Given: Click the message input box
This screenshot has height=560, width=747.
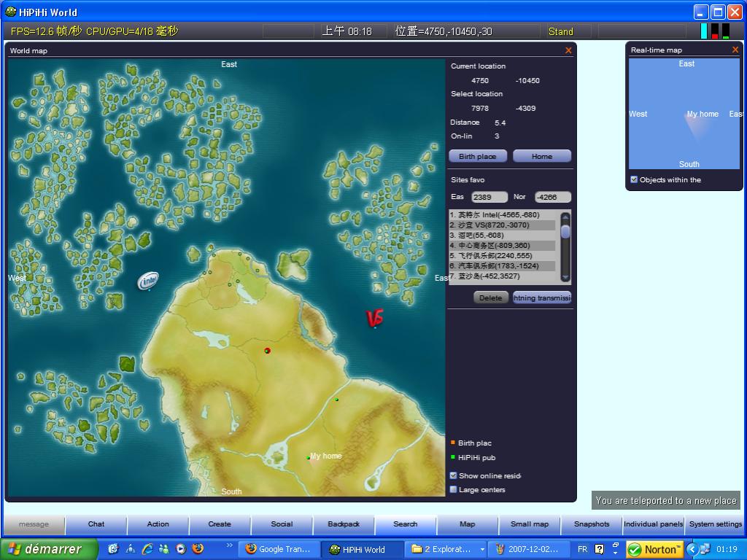Looking at the screenshot, I should [34, 524].
